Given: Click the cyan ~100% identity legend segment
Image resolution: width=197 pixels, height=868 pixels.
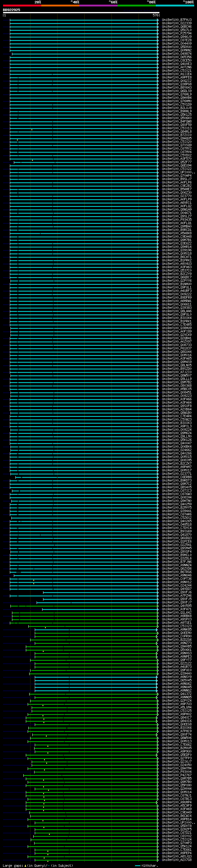Looking at the screenshot, I should [x=175, y=6].
